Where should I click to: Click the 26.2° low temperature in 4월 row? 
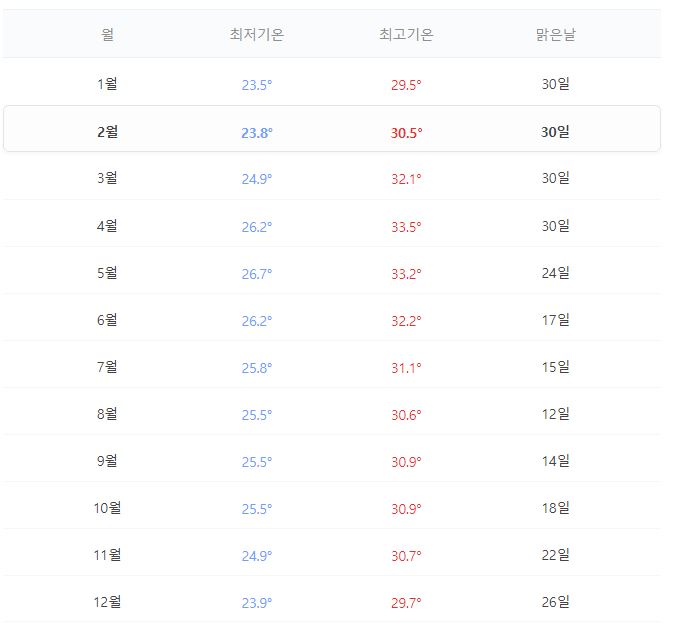[257, 227]
